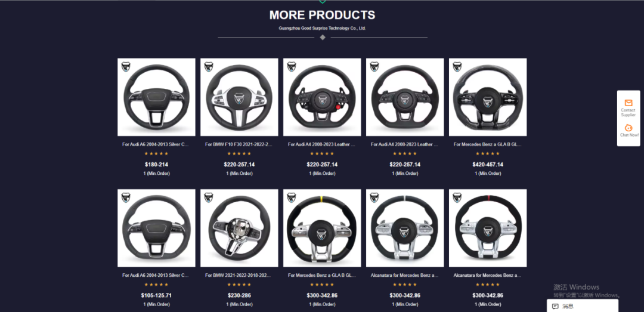Open the Audi A6 title above the $105-125.71 price
The image size is (644, 312).
(156, 276)
